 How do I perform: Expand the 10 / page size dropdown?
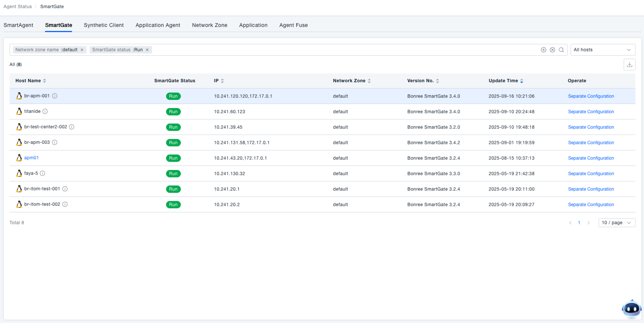click(616, 223)
